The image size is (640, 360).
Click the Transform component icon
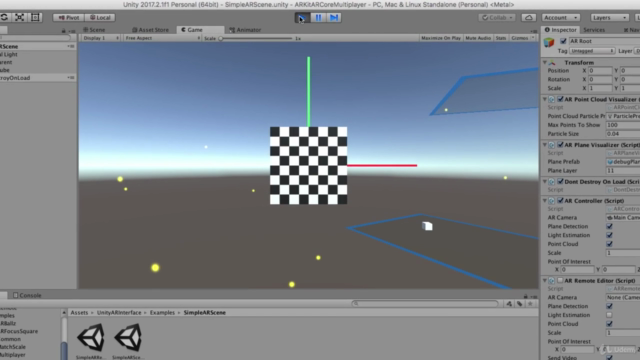(552, 62)
